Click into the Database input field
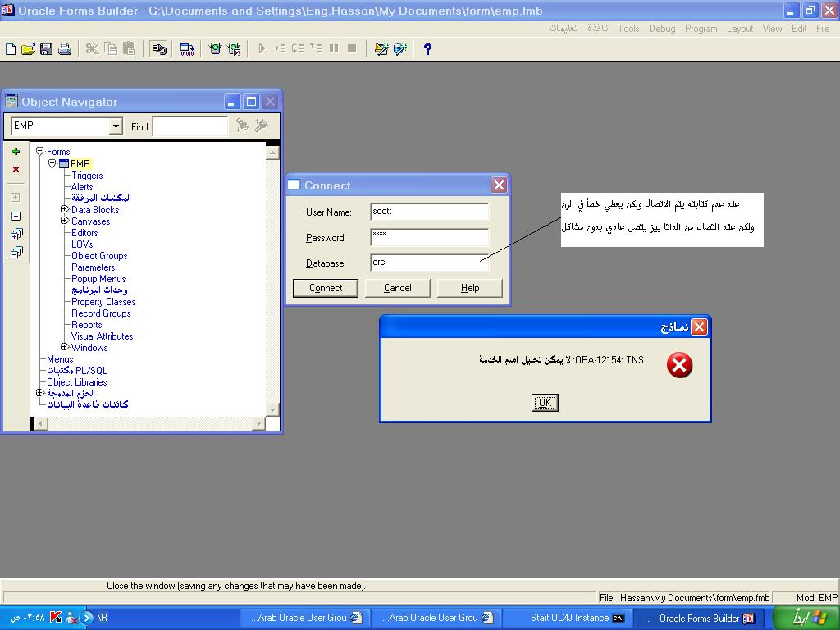Image resolution: width=840 pixels, height=630 pixels. [429, 262]
